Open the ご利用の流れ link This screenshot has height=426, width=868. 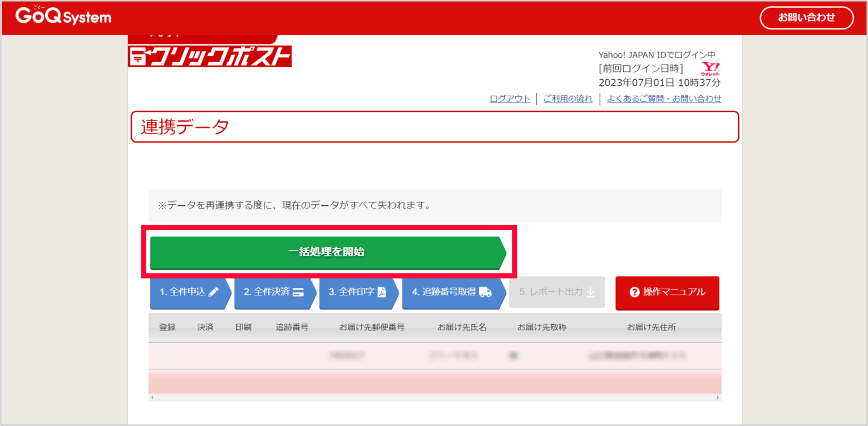(568, 98)
